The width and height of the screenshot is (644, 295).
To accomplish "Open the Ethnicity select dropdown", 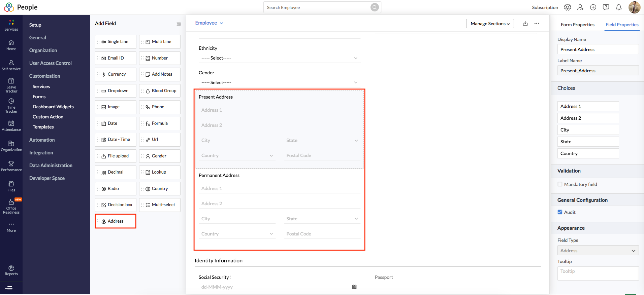I will (279, 58).
